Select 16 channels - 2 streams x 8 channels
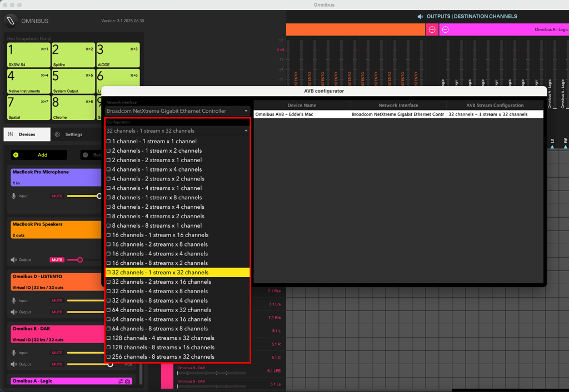The height and width of the screenshot is (392, 569). [177, 244]
